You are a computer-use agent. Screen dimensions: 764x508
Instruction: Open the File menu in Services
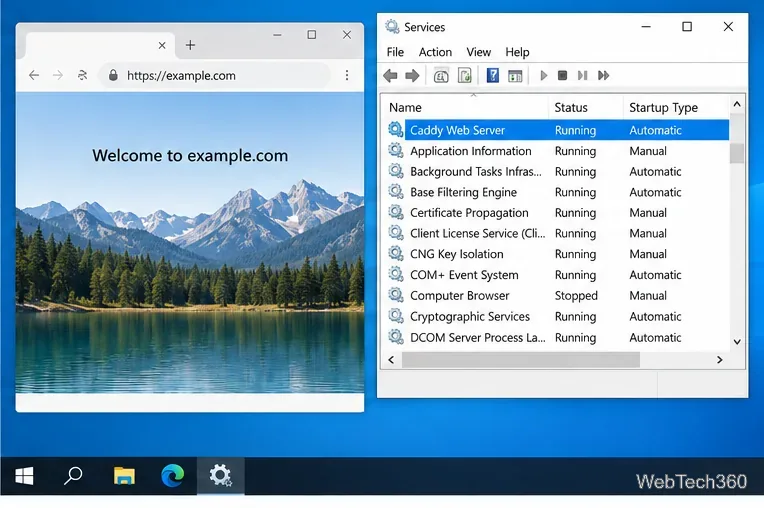tap(395, 52)
